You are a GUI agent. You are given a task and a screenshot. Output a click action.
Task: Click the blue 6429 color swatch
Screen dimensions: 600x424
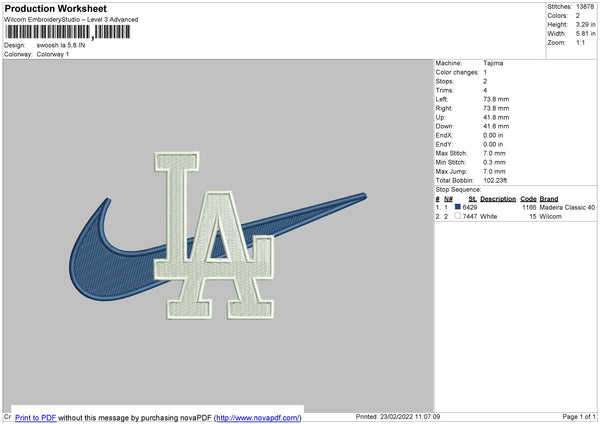click(458, 207)
